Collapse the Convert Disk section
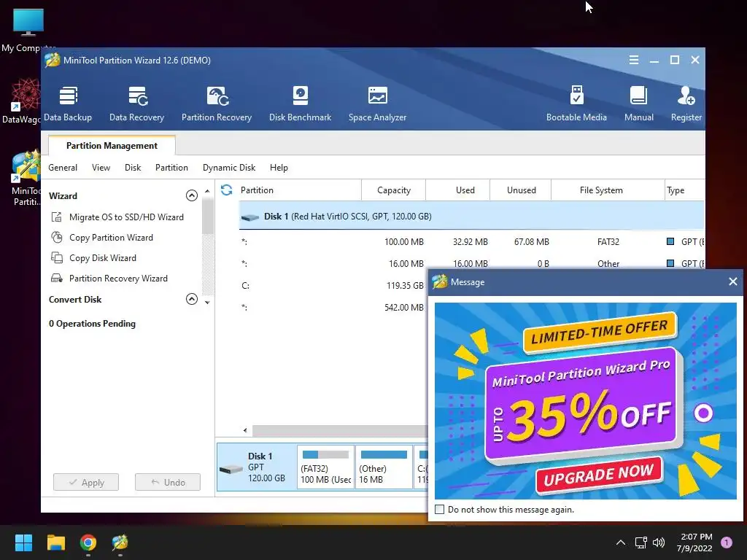 [x=192, y=299]
